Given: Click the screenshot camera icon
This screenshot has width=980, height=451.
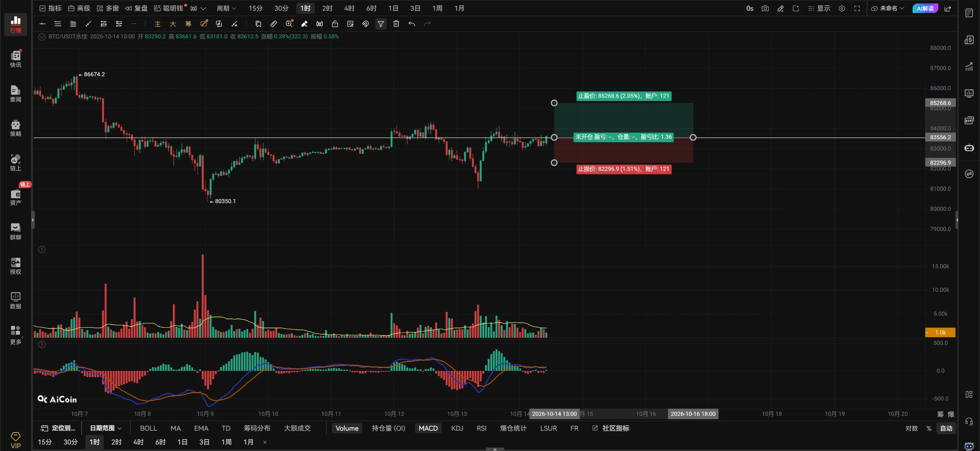Looking at the screenshot, I should (765, 8).
